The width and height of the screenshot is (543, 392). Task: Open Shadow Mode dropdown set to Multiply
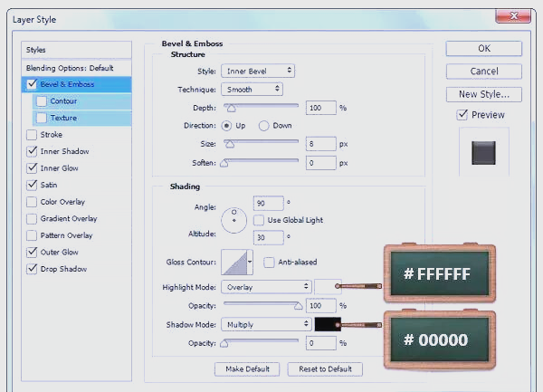point(266,324)
